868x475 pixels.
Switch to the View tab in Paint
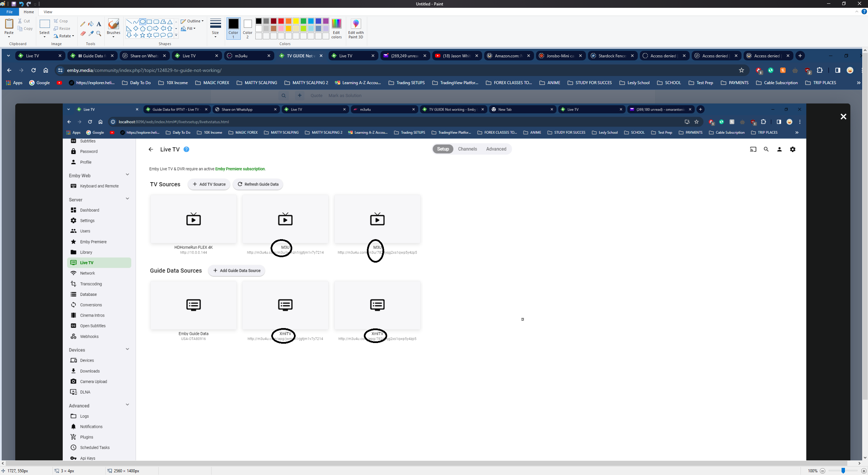tap(48, 12)
